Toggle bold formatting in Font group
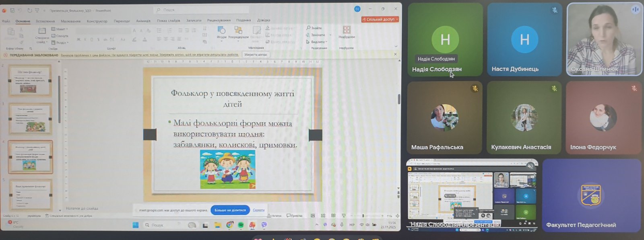This screenshot has height=240, width=644. point(78,39)
